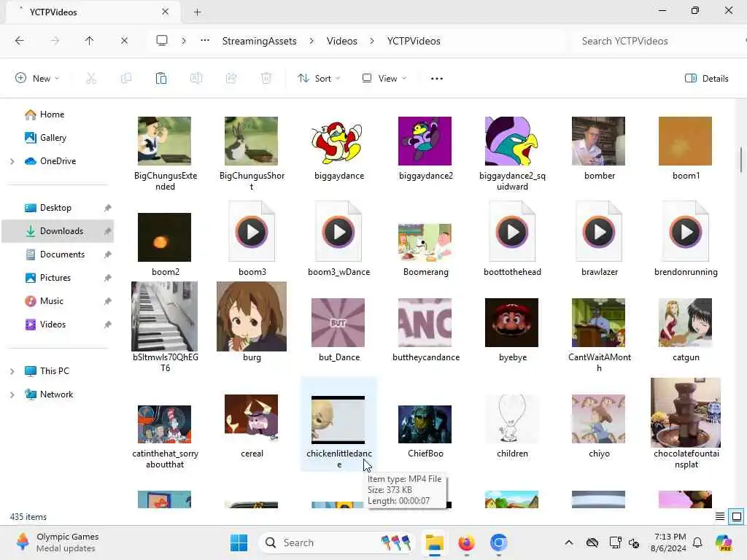Launch Firefox from taskbar
This screenshot has height=560, width=747.
(x=466, y=542)
